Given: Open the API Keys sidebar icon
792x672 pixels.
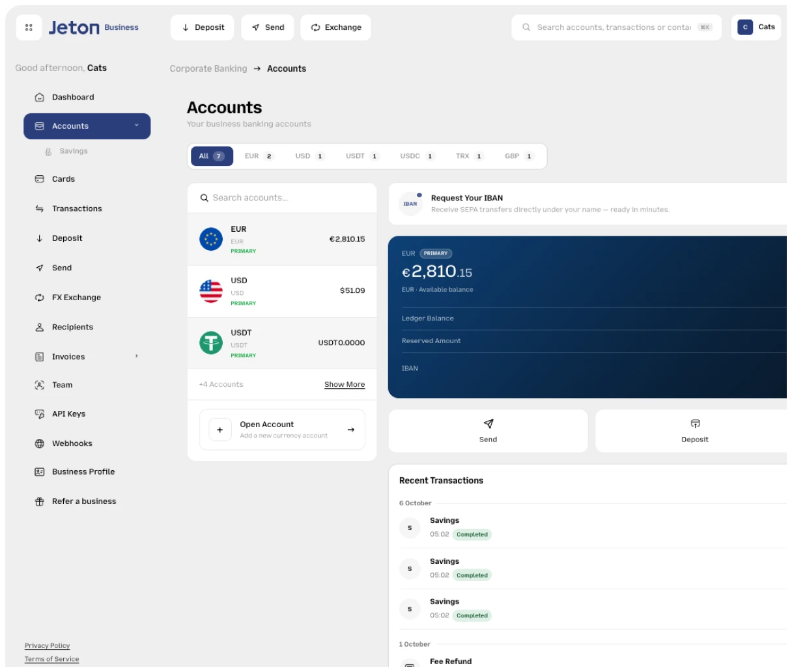Looking at the screenshot, I should click(x=39, y=414).
